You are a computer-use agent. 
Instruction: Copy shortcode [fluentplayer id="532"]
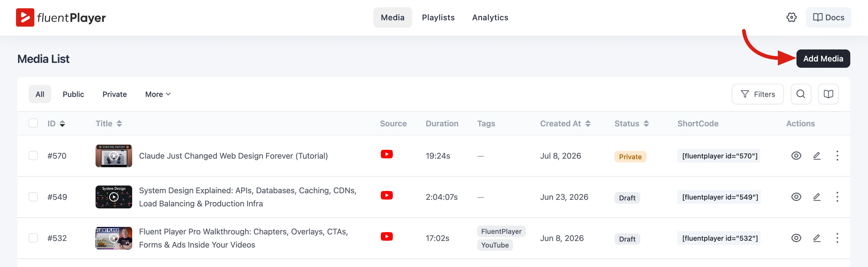coord(719,238)
